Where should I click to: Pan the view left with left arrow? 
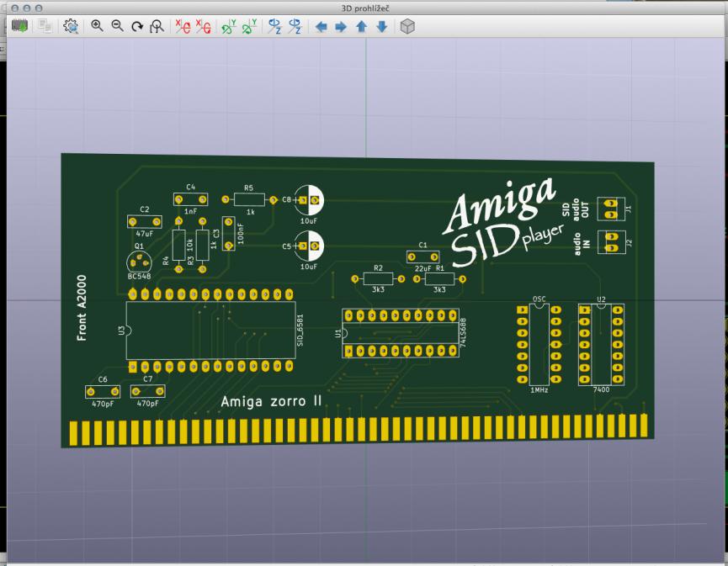(x=321, y=27)
